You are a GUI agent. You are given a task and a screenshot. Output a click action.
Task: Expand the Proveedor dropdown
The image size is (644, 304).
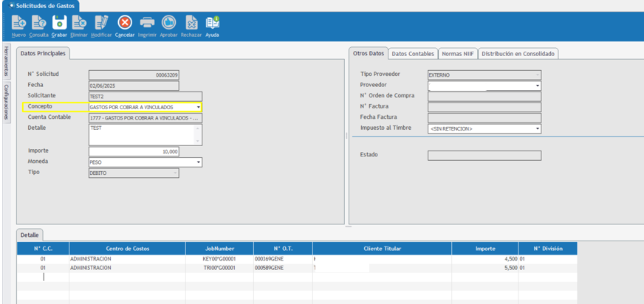click(x=537, y=86)
